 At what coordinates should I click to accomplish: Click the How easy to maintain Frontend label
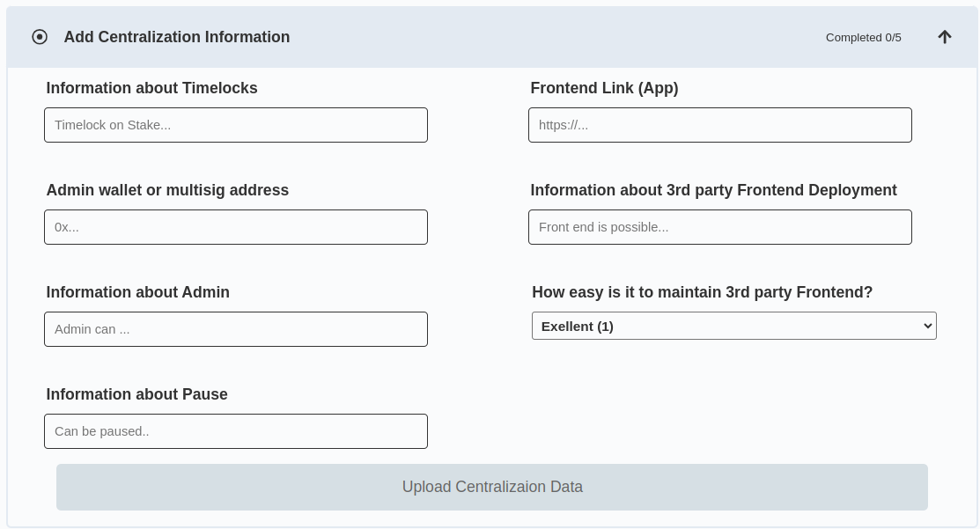[x=702, y=292]
